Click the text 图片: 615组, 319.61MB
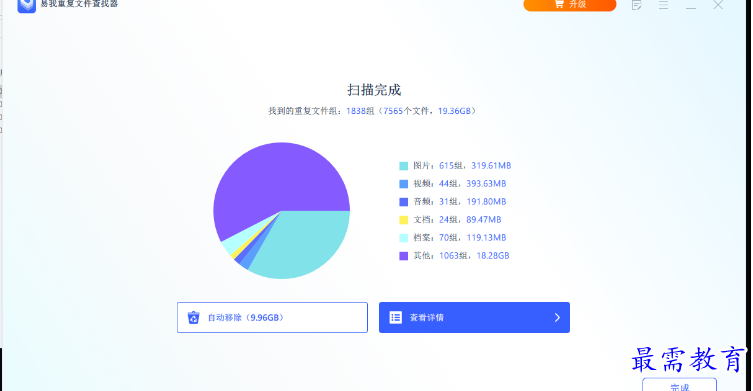This screenshot has height=391, width=753. (462, 166)
